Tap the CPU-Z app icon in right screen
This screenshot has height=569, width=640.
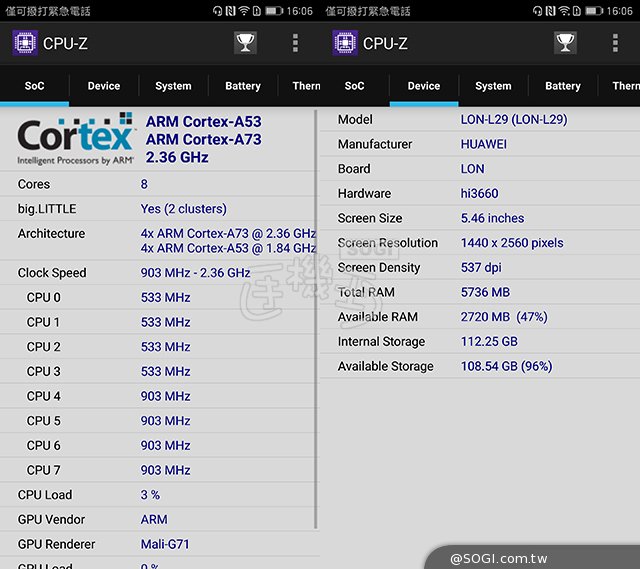tap(345, 42)
